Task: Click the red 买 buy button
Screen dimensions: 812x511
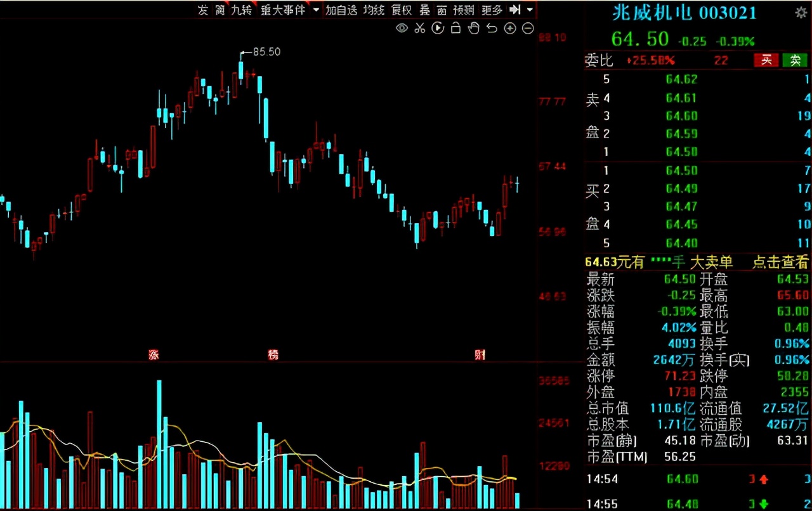Action: (x=766, y=60)
